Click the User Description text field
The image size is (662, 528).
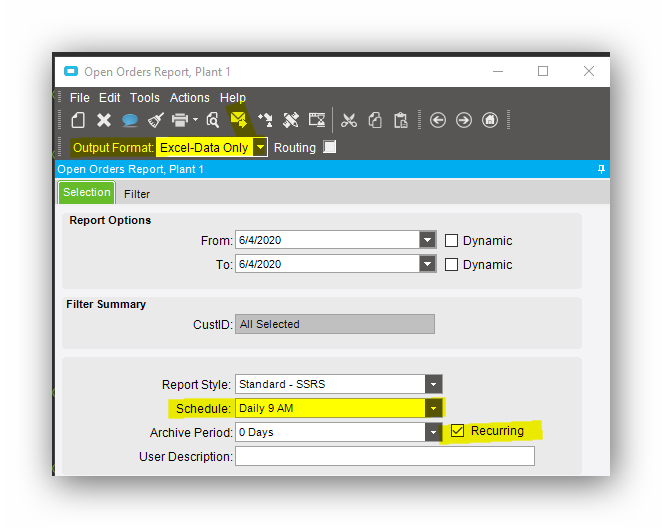[385, 456]
